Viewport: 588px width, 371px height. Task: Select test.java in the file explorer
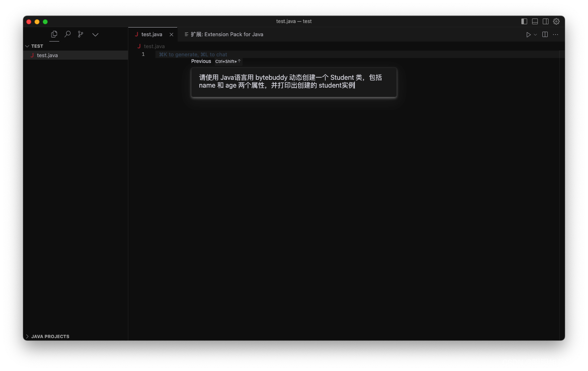(x=76, y=55)
